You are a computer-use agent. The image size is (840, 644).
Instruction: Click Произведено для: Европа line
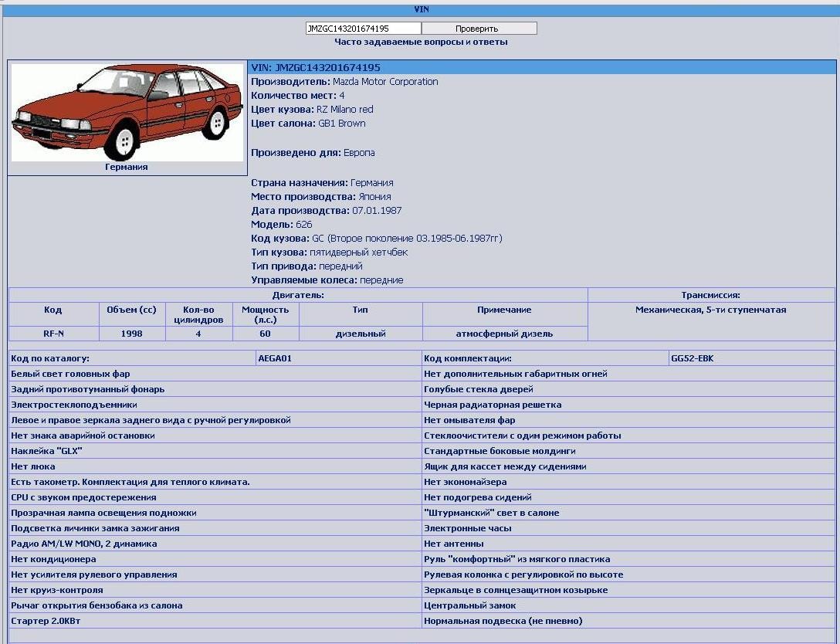[313, 153]
